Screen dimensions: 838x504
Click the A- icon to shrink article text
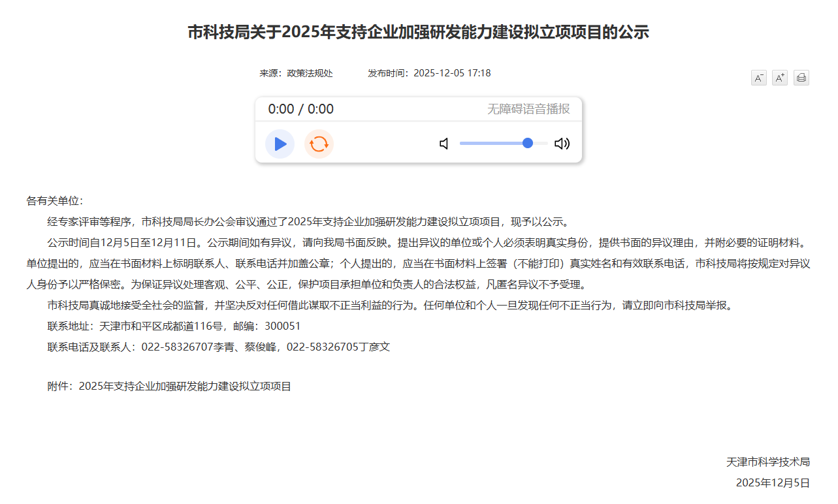[x=758, y=77]
